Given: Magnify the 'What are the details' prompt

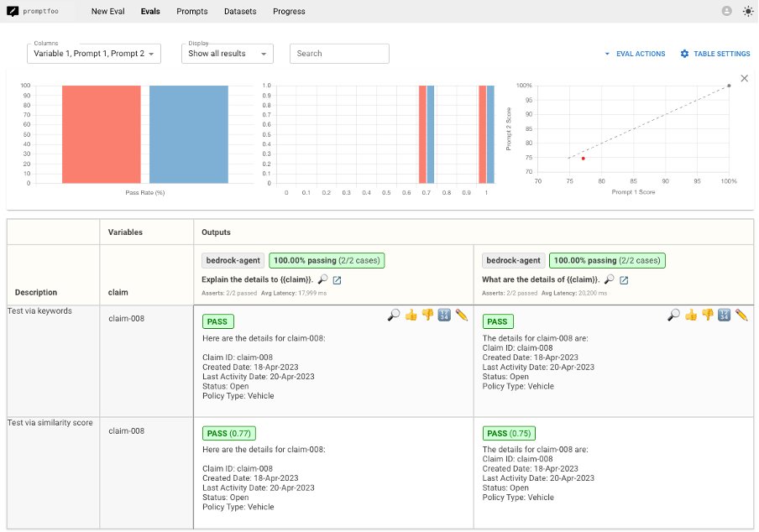Looking at the screenshot, I should tap(610, 280).
